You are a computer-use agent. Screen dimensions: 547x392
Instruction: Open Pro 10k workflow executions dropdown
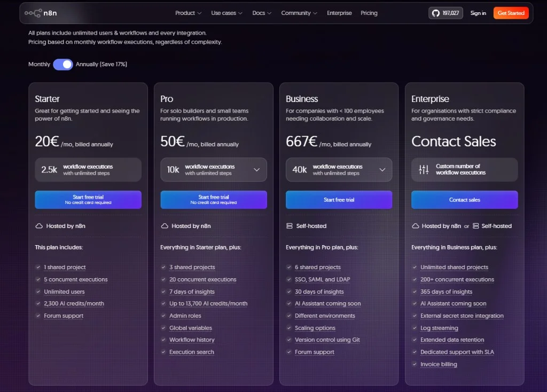point(214,169)
